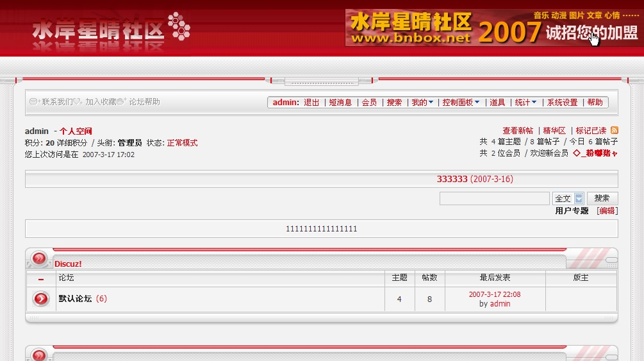This screenshot has height=361, width=644.
Task: Click the 版主 column header
Action: [581, 278]
